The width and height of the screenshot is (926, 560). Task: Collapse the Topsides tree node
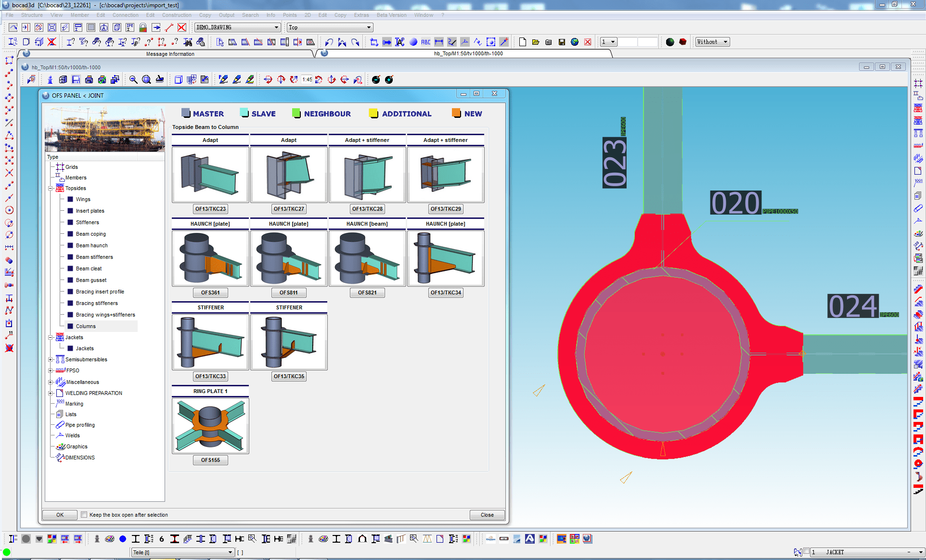(51, 189)
